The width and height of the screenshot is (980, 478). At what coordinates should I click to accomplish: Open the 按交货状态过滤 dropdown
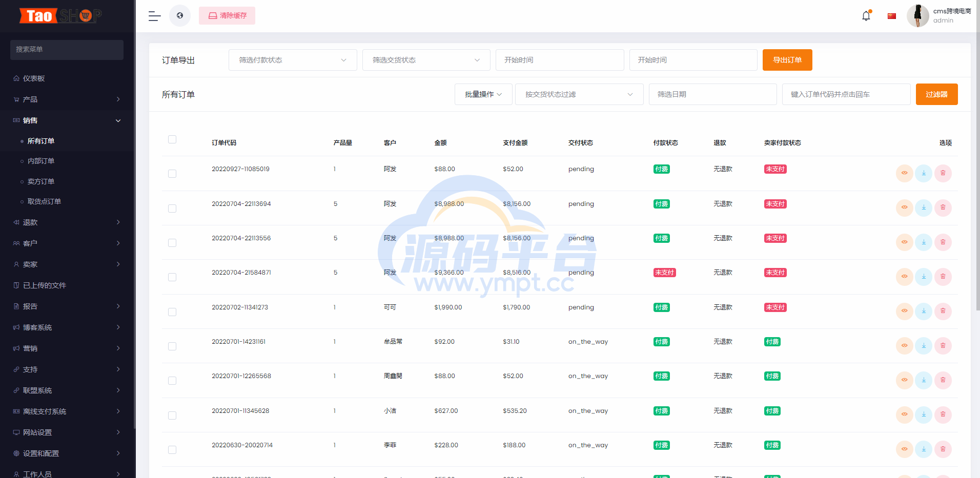pyautogui.click(x=579, y=94)
